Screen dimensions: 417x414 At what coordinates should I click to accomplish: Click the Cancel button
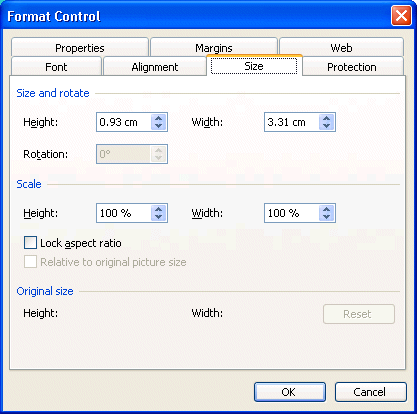[x=371, y=392]
